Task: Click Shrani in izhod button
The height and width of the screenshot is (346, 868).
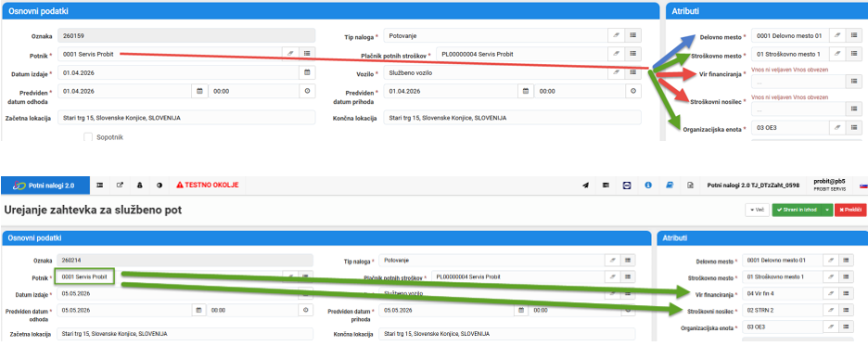Action: click(797, 210)
